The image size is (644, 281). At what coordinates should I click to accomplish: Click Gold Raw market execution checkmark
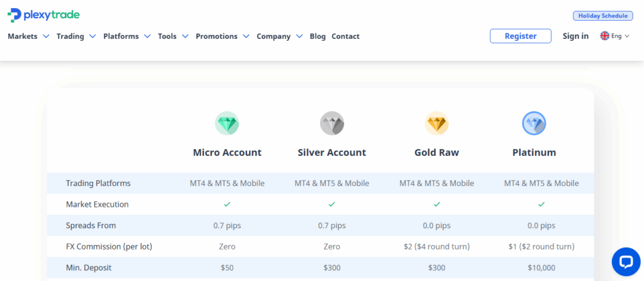[436, 204]
